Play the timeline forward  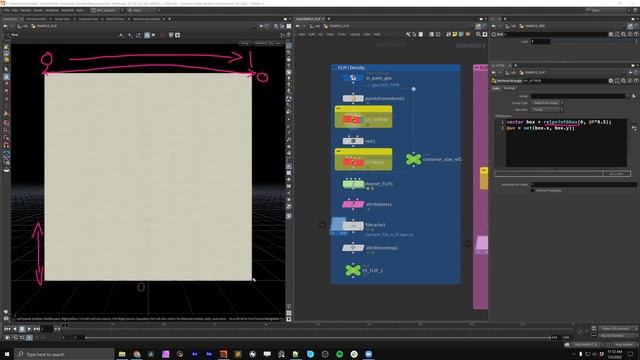(x=29, y=329)
